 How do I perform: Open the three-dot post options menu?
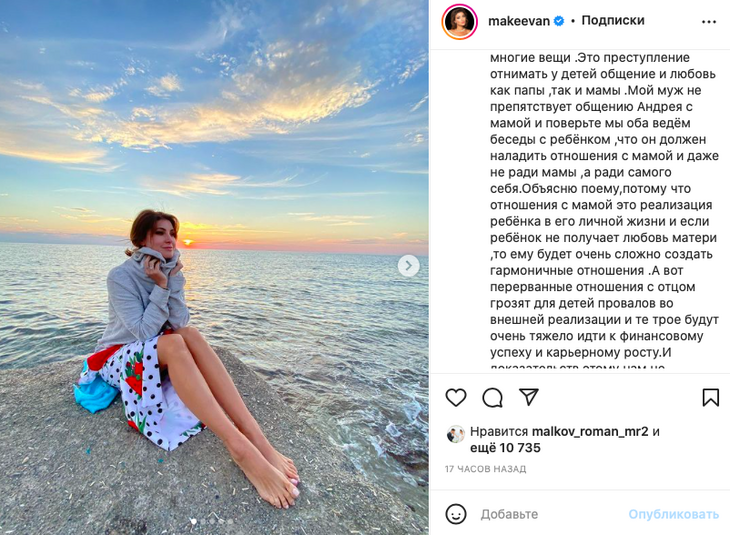point(709,22)
